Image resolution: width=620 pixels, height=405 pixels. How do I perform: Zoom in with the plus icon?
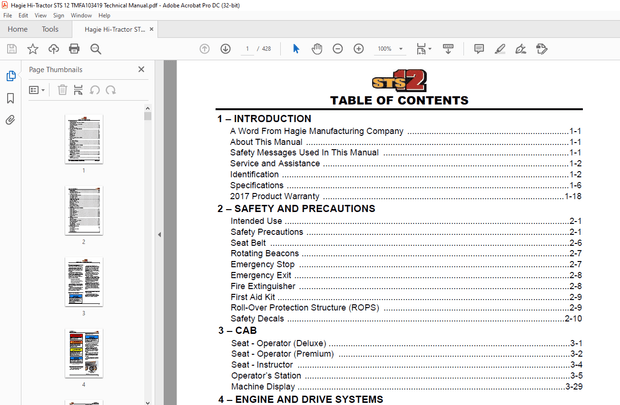pyautogui.click(x=359, y=49)
